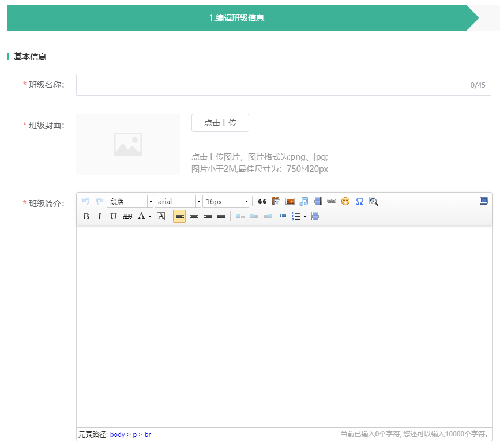Click the p element path link
The width and height of the screenshot is (500, 448).
[x=135, y=435]
